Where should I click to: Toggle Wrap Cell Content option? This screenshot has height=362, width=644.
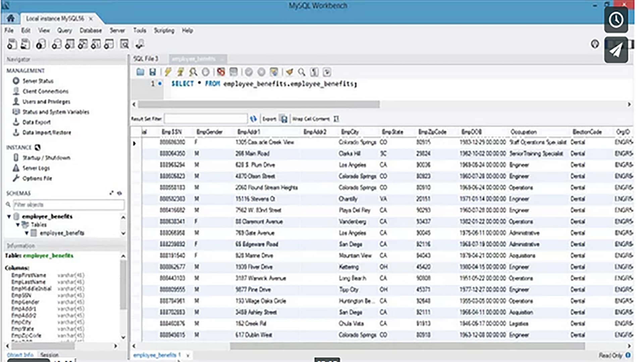336,119
